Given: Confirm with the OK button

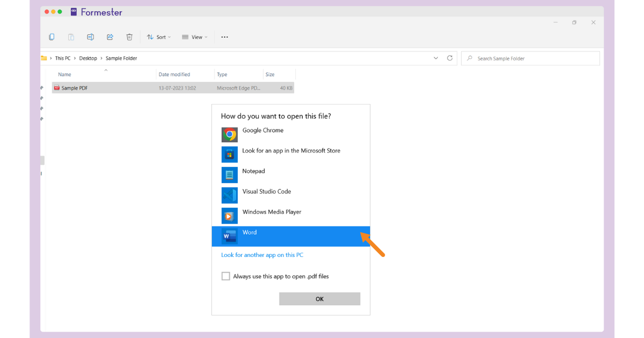Looking at the screenshot, I should click(319, 298).
